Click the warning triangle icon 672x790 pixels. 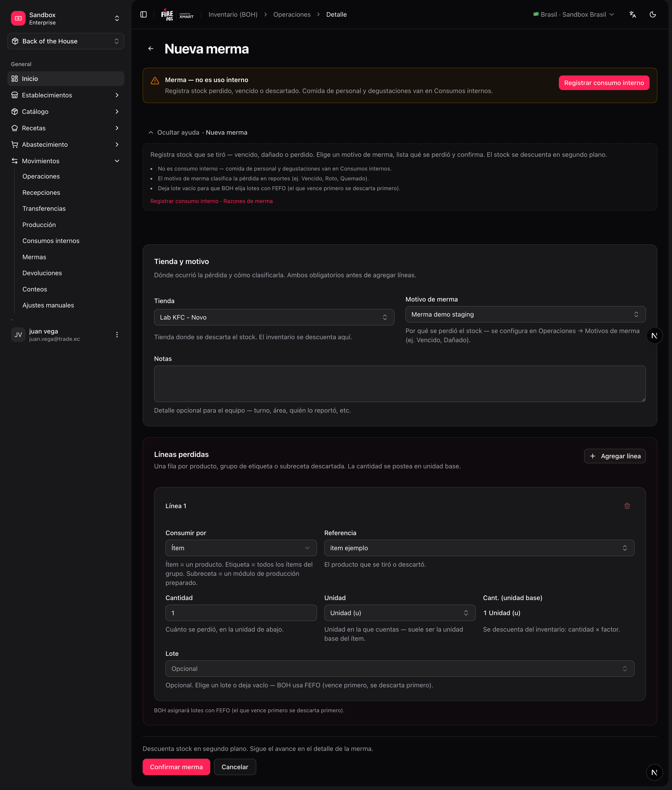[x=155, y=80]
